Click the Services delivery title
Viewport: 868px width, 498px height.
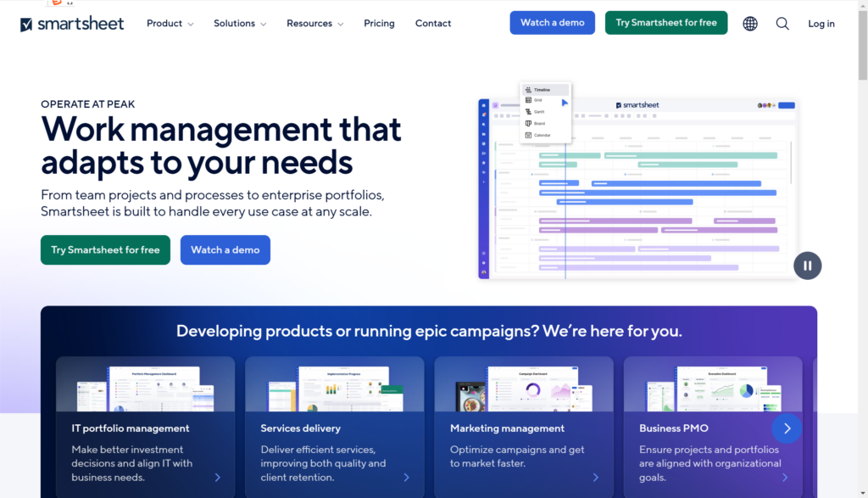[x=301, y=428]
